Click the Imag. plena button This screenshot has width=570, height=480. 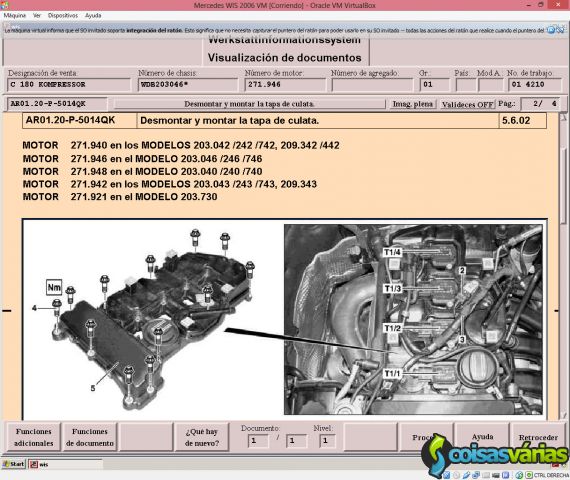coord(413,104)
